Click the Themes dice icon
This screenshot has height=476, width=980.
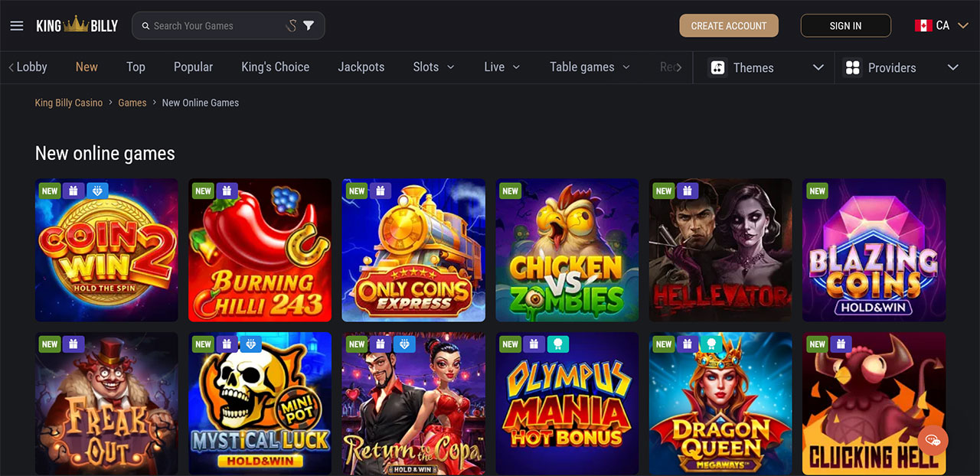(717, 67)
